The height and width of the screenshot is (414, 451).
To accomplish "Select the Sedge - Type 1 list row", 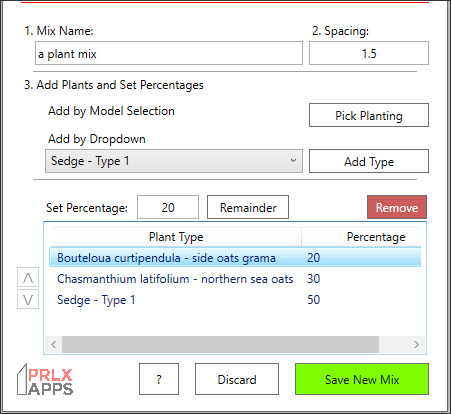I will 235,300.
